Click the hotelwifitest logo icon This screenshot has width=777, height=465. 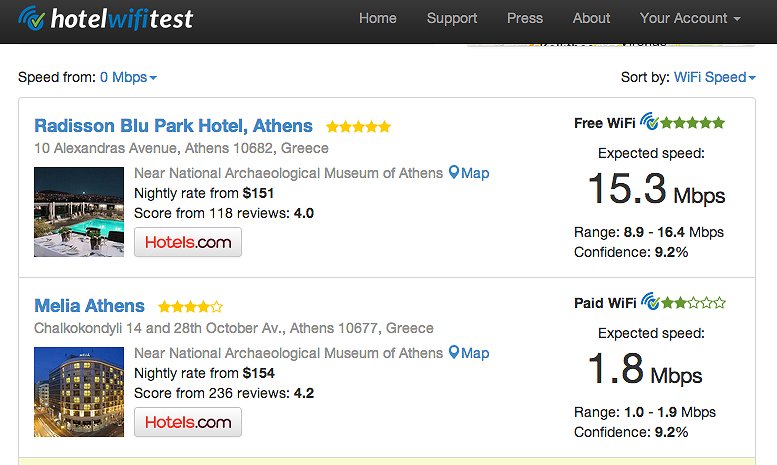click(x=31, y=18)
